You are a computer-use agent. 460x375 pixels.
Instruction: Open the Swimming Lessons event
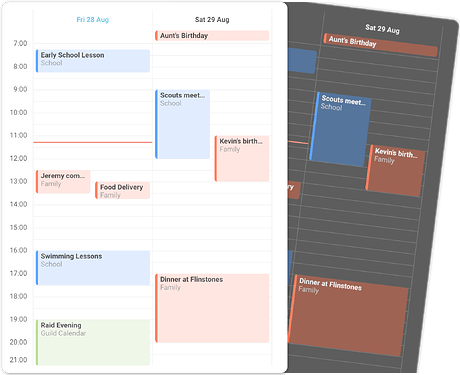click(x=93, y=268)
